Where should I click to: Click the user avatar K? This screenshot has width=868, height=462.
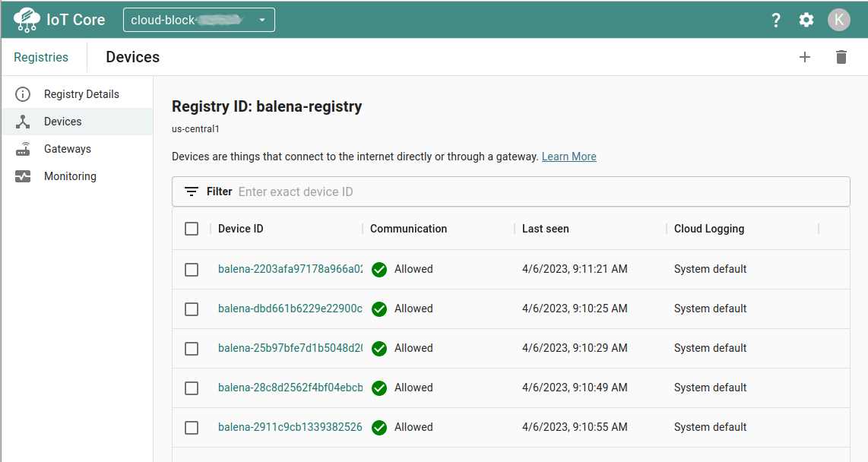pos(838,20)
